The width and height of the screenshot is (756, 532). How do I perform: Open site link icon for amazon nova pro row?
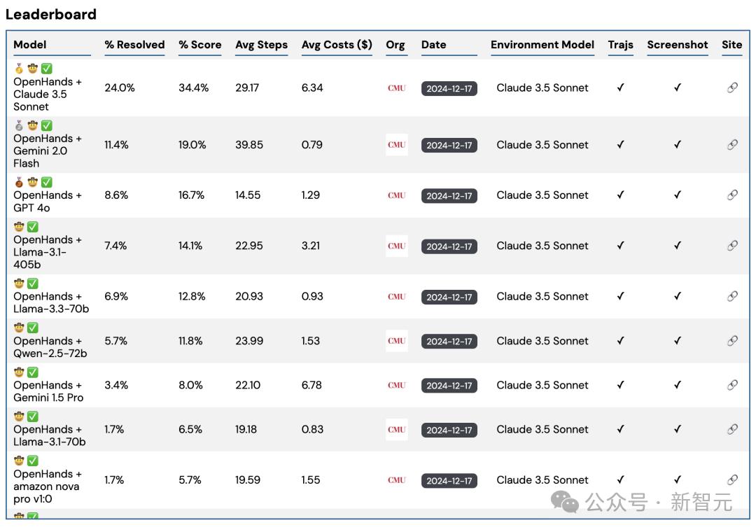(x=732, y=480)
